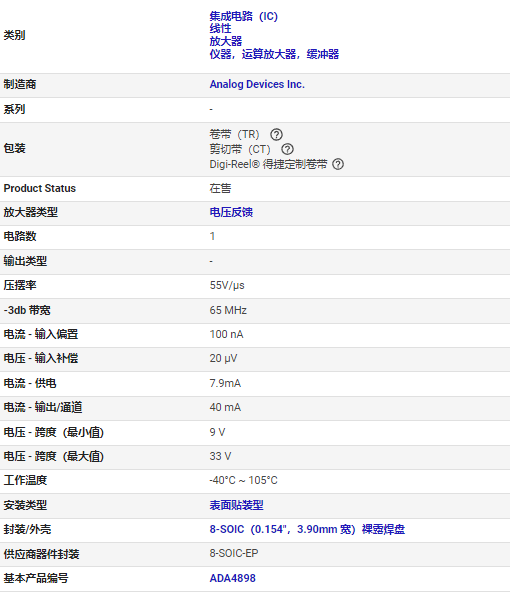The image size is (510, 592).
Task: Open the 线性 category link
Action: (x=220, y=29)
